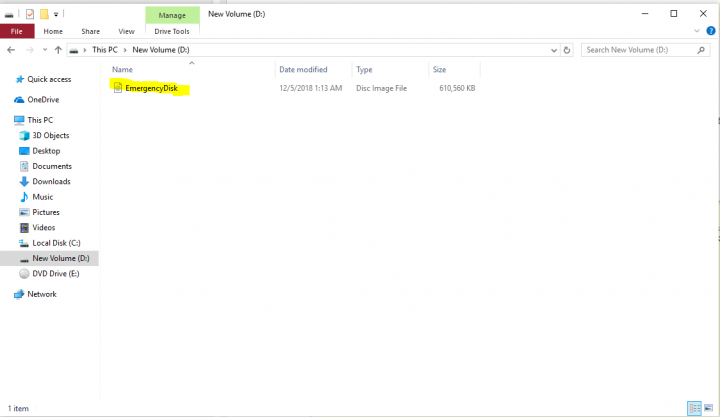720x417 pixels.
Task: Click This PC in the address bar
Action: point(105,50)
